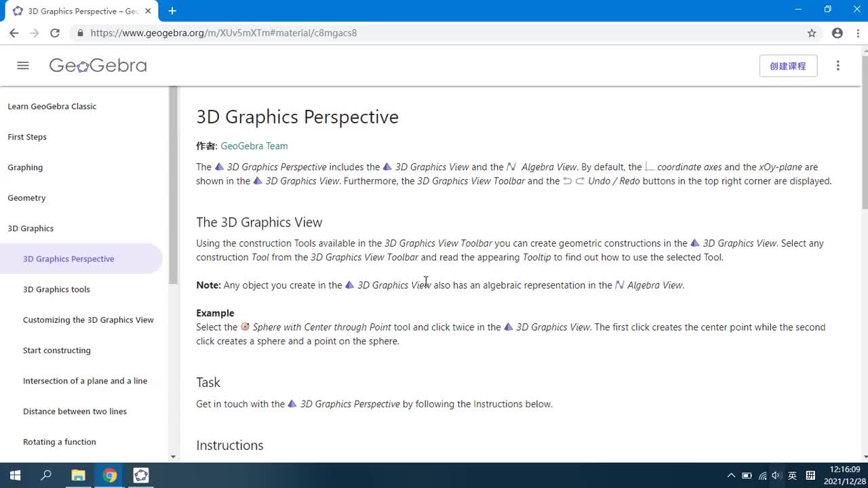The height and width of the screenshot is (488, 868).
Task: Open Rotating a function page
Action: point(60,442)
